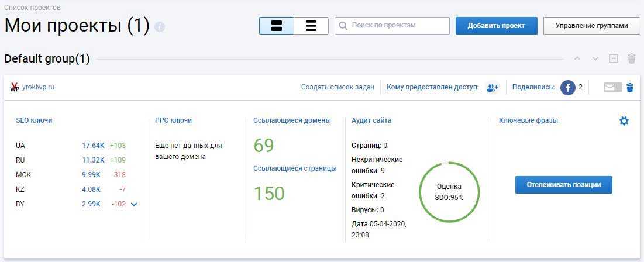This screenshot has width=644, height=262.
Task: Collapse the Default group panel
Action: pyautogui.click(x=613, y=58)
